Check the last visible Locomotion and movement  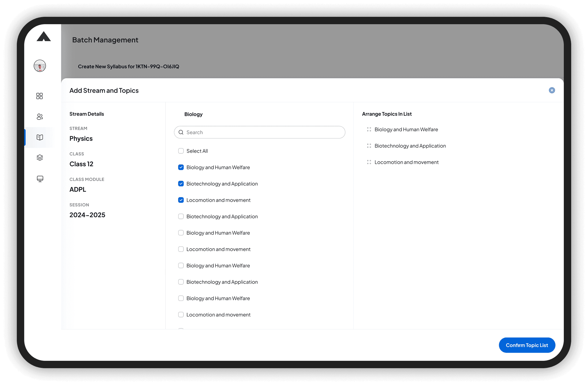[x=181, y=315]
